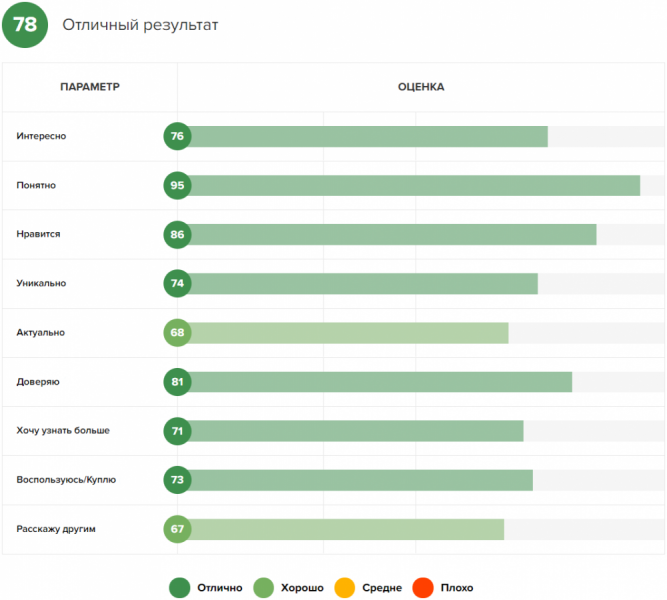Select the Хочу узнать больше row label
Viewport: 667px width, 600px height.
[63, 430]
